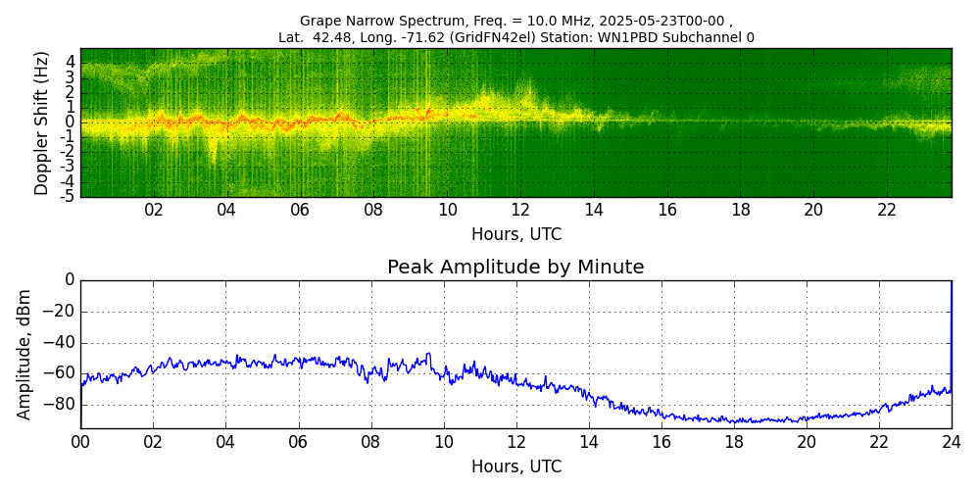Click Hours, UTC label below amplitude plot
The width and height of the screenshot is (980, 490).
515,466
